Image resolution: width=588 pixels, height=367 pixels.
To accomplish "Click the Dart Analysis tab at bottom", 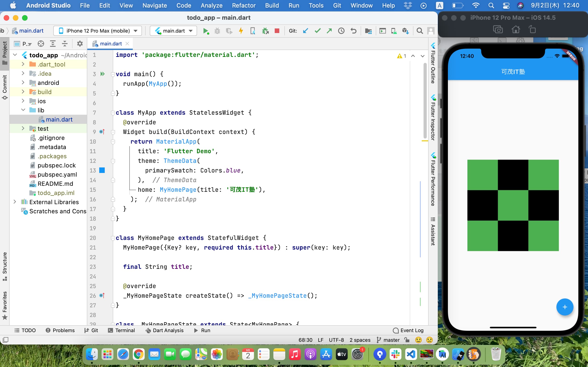I will [x=168, y=330].
